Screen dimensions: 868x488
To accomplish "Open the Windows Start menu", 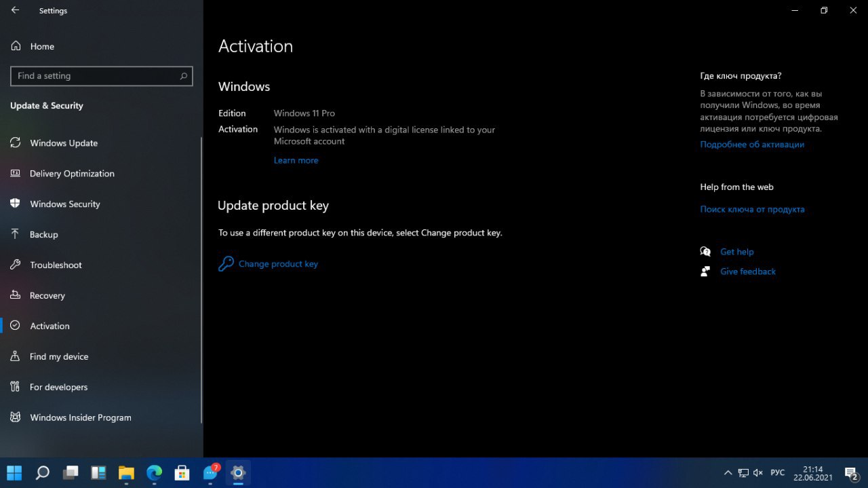I will point(14,472).
